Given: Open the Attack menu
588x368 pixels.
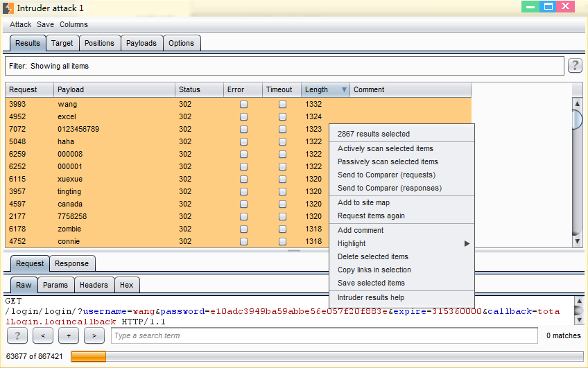Looking at the screenshot, I should (20, 24).
